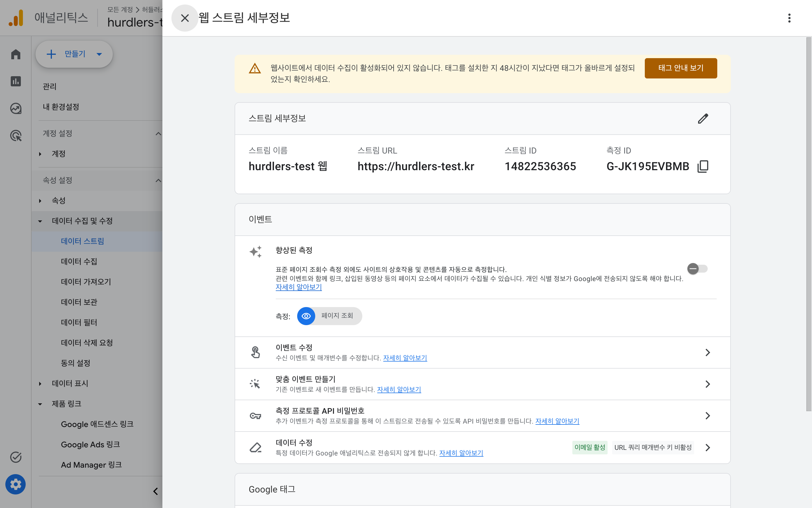Click the URL 쿼리 매개변수 키 비활성 badge
The image size is (812, 508).
pyautogui.click(x=653, y=448)
